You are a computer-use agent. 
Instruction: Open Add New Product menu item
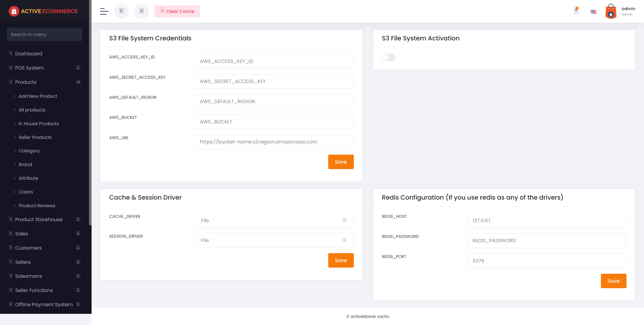pos(38,96)
